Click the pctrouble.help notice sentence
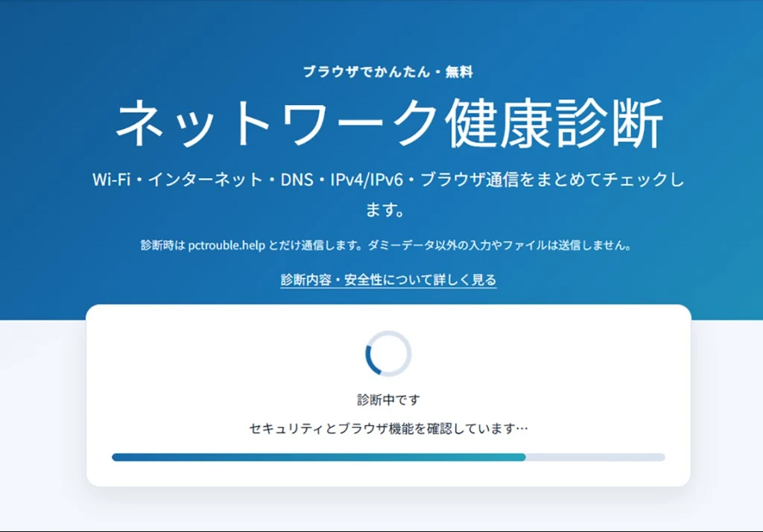 [387, 245]
